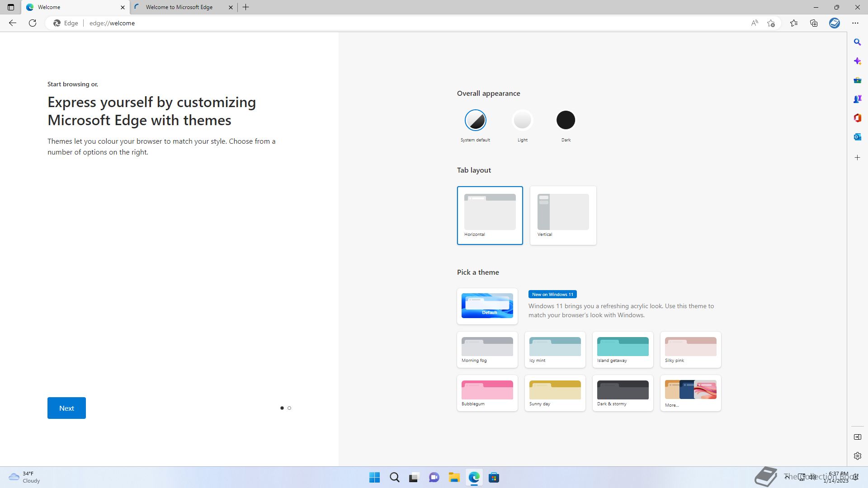This screenshot has height=488, width=868.
Task: Pick the Icy mint theme
Action: point(555,350)
